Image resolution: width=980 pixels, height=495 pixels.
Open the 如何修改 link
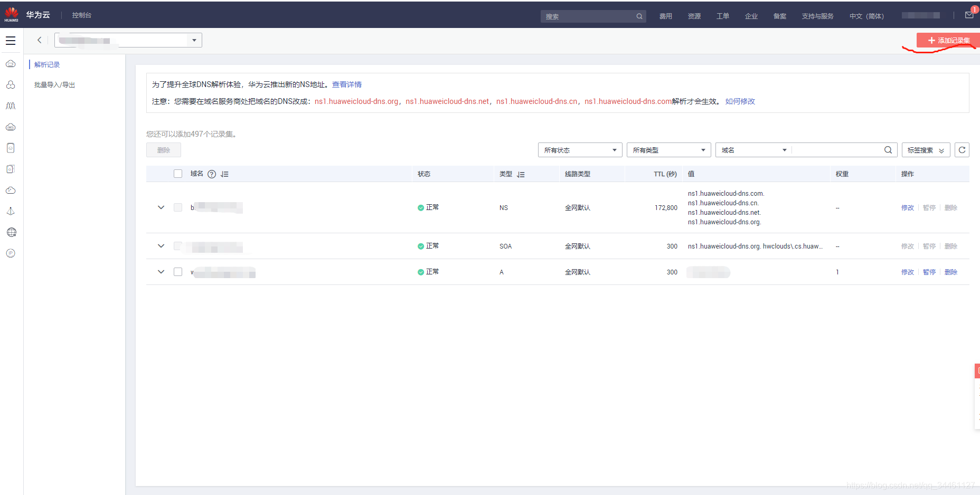[x=740, y=101]
